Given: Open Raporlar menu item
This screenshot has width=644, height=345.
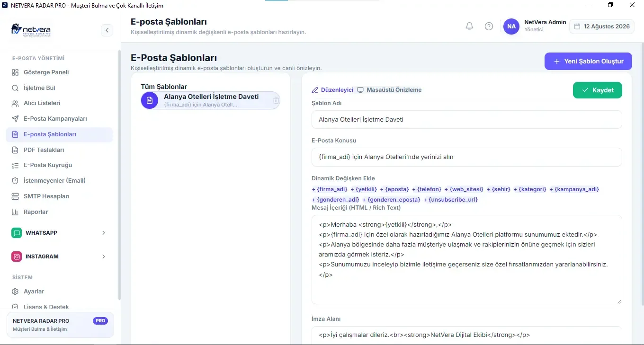Looking at the screenshot, I should click(60, 212).
